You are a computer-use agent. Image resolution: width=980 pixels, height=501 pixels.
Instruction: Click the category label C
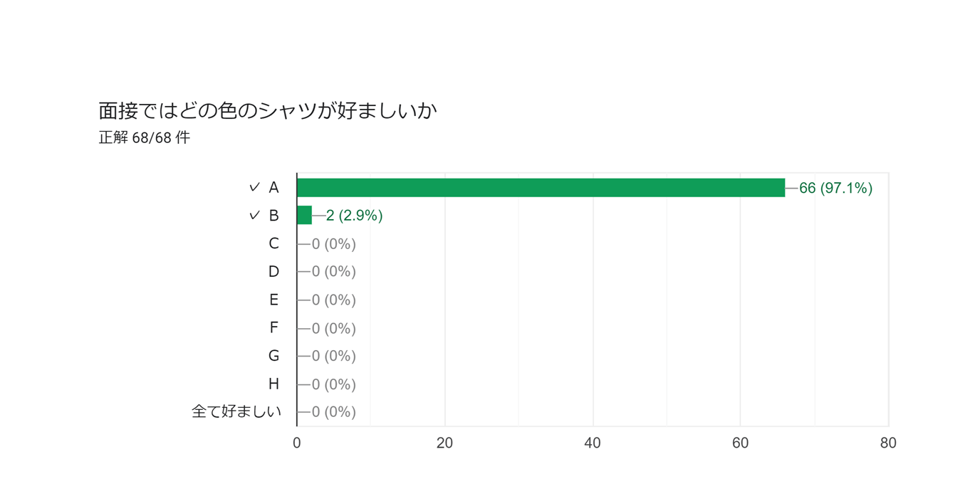click(x=273, y=243)
